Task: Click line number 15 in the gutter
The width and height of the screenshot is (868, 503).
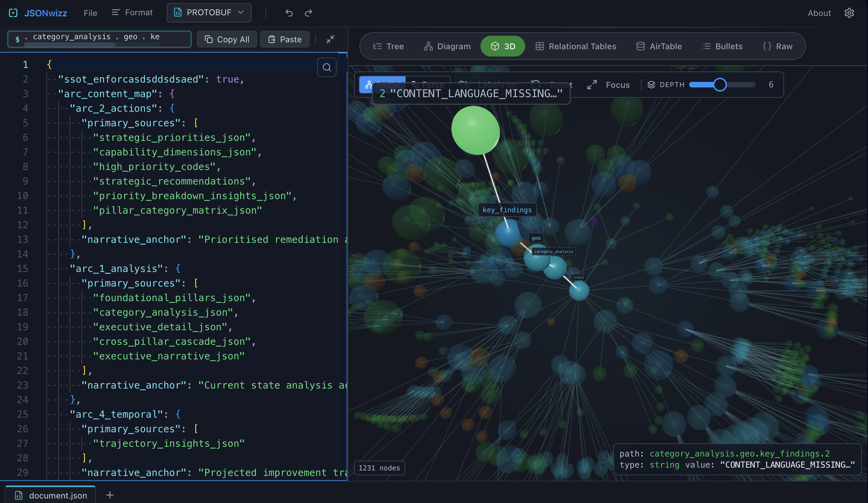Action: click(23, 268)
